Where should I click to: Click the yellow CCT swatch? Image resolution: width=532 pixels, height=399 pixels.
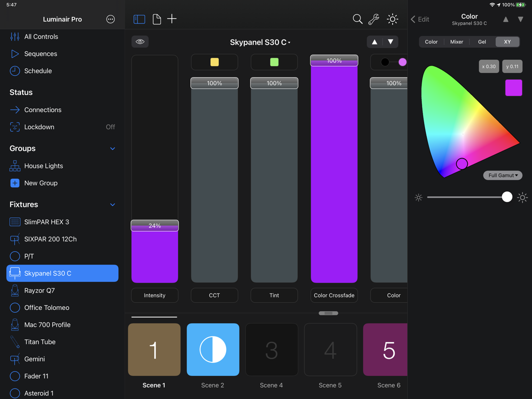click(214, 62)
